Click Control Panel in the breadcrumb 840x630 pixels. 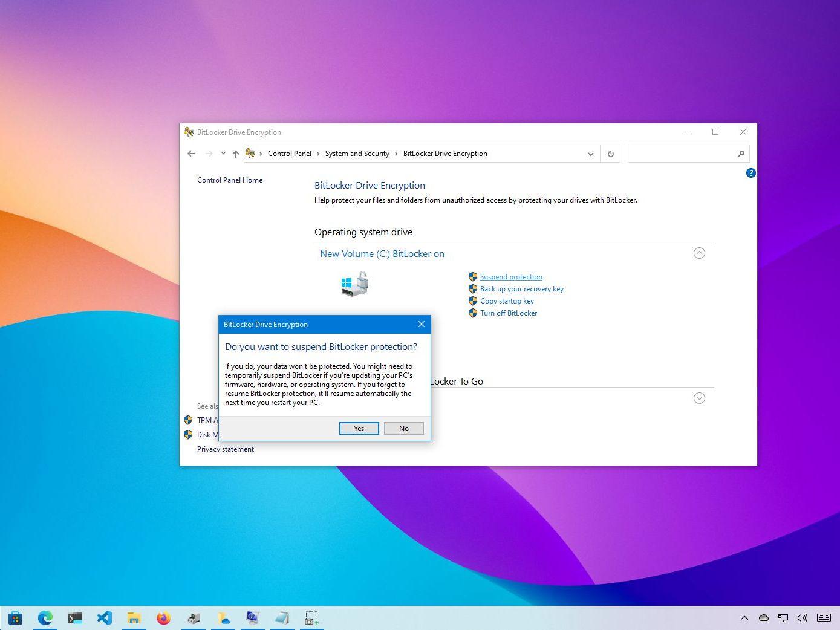290,154
